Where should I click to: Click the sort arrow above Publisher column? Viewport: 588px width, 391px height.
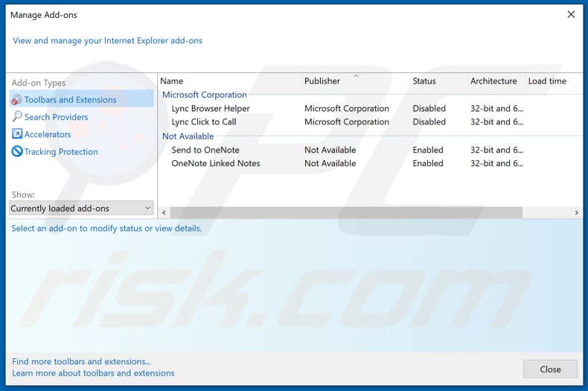tap(356, 76)
